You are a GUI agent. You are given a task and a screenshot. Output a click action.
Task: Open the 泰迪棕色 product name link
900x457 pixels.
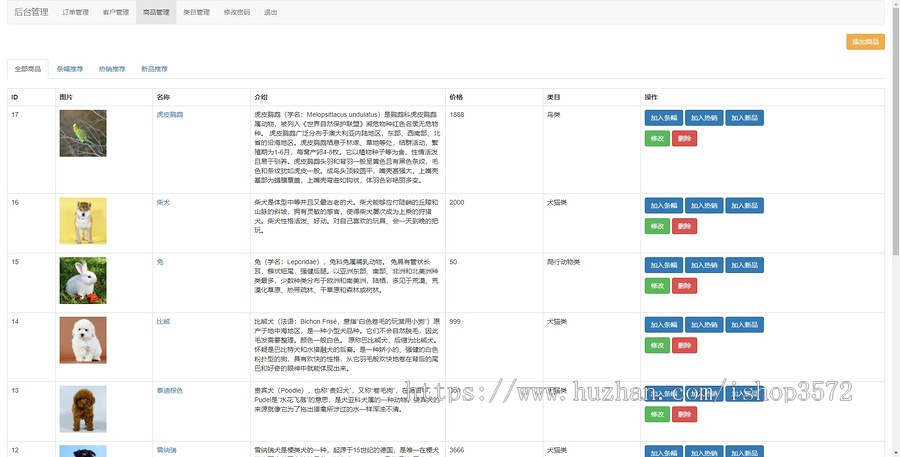170,391
